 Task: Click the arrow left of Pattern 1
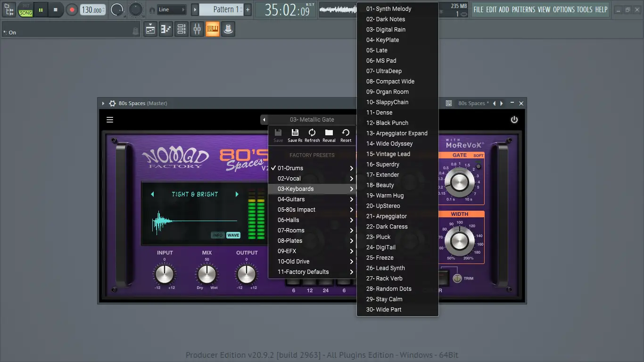(x=195, y=9)
